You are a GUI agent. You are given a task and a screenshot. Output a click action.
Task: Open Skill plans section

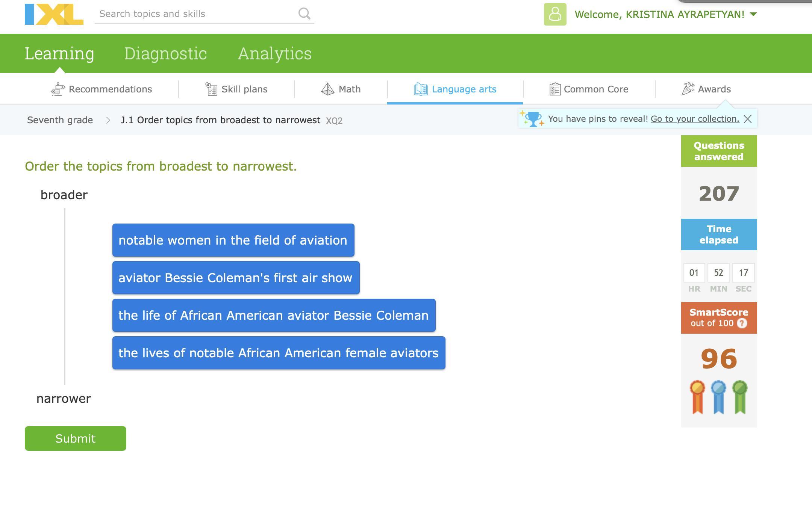(x=236, y=89)
